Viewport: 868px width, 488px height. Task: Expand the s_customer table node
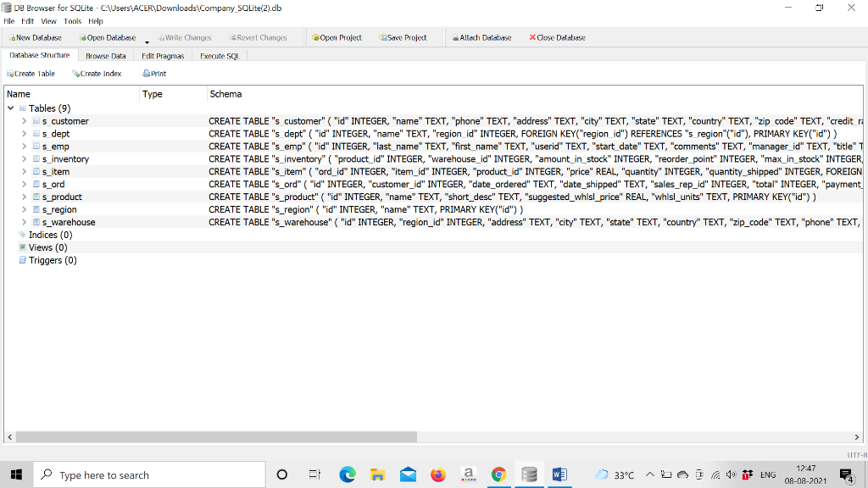(x=24, y=120)
